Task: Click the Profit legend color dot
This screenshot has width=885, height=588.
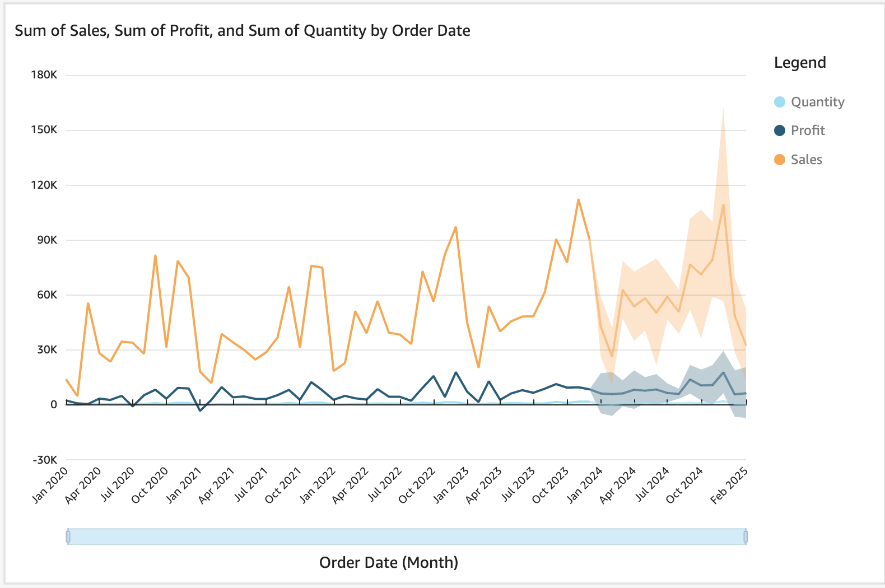Action: [779, 130]
